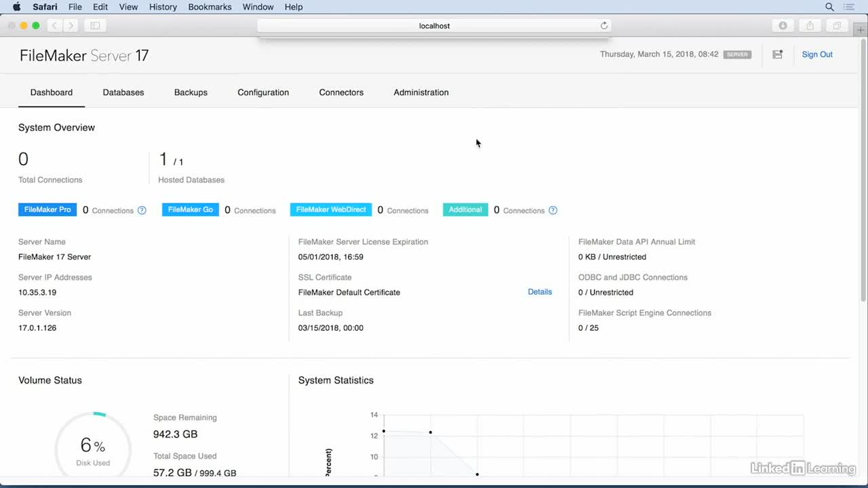Click server version 17.0.1.126

(37, 327)
